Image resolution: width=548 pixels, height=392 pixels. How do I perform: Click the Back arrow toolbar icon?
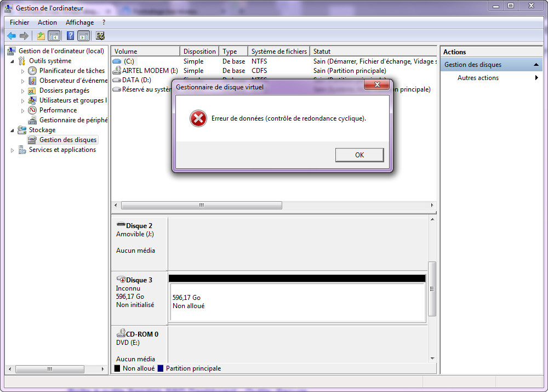[12, 36]
